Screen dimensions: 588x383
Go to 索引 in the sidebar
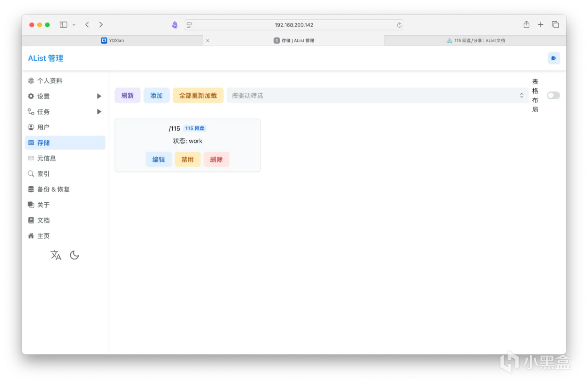[65, 174]
